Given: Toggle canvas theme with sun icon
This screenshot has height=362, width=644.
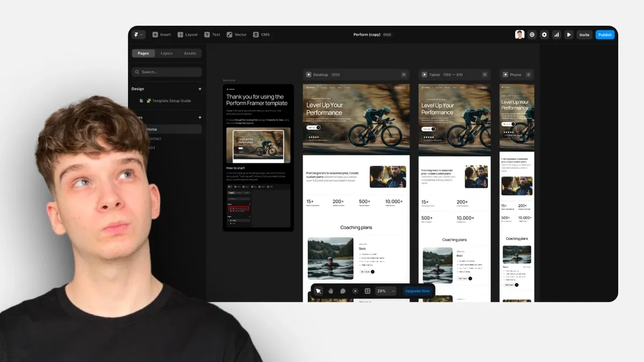Looking at the screenshot, I should (x=355, y=291).
